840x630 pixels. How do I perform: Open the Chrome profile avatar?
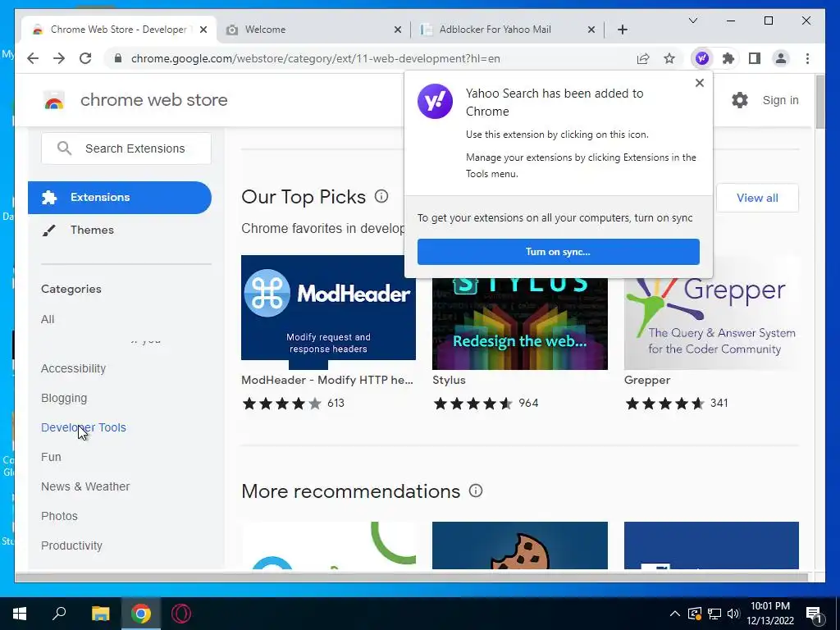[781, 58]
